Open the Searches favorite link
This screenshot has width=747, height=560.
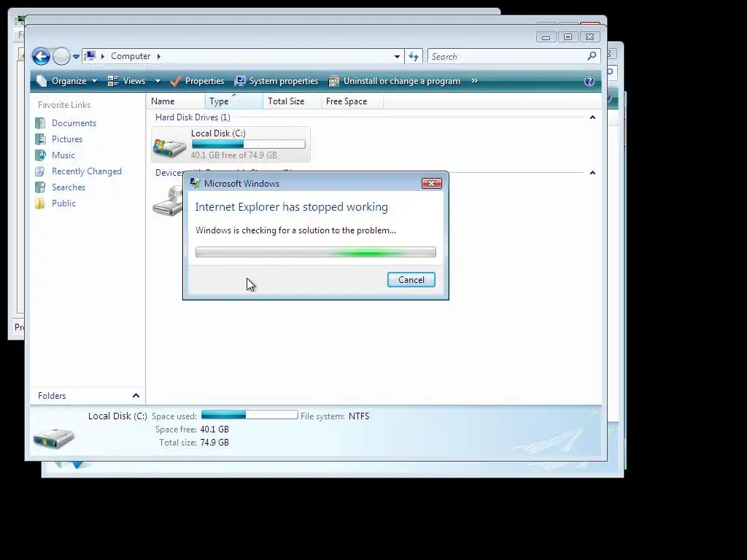[69, 187]
